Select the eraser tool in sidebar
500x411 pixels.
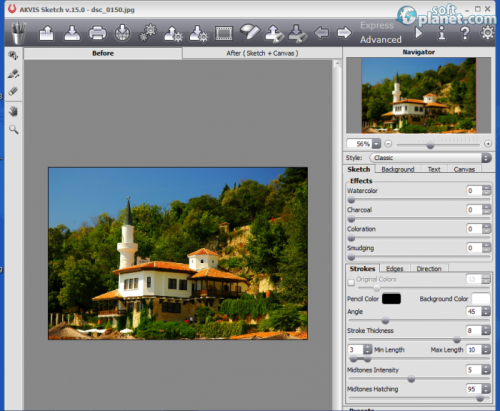(x=13, y=91)
